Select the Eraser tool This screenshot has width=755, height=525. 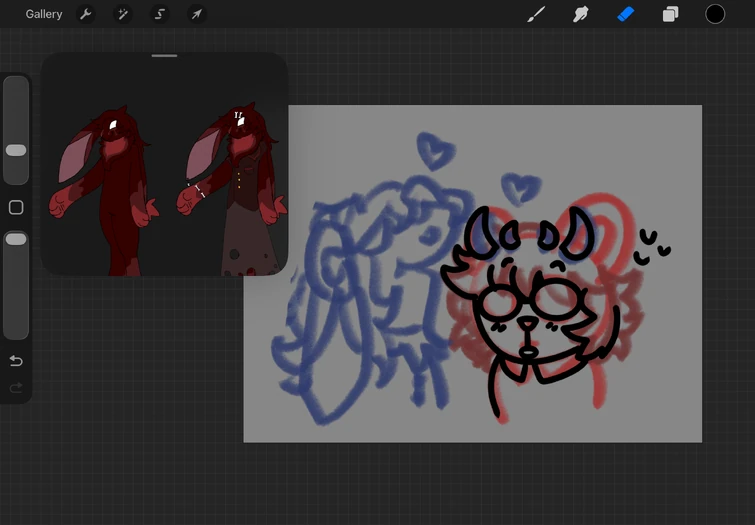625,14
